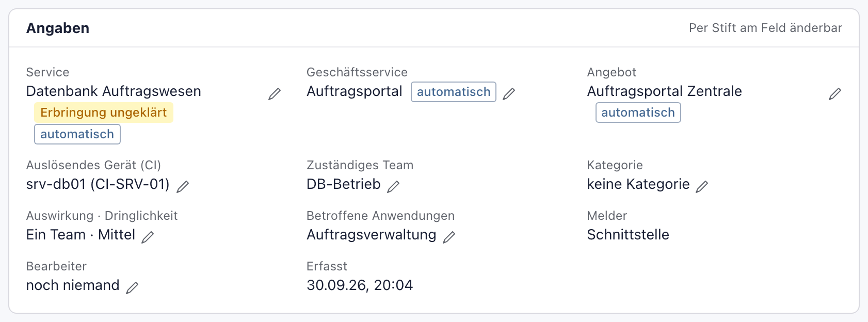Image resolution: width=868 pixels, height=322 pixels.
Task: Edit the Service field with pencil icon
Action: coord(275,93)
